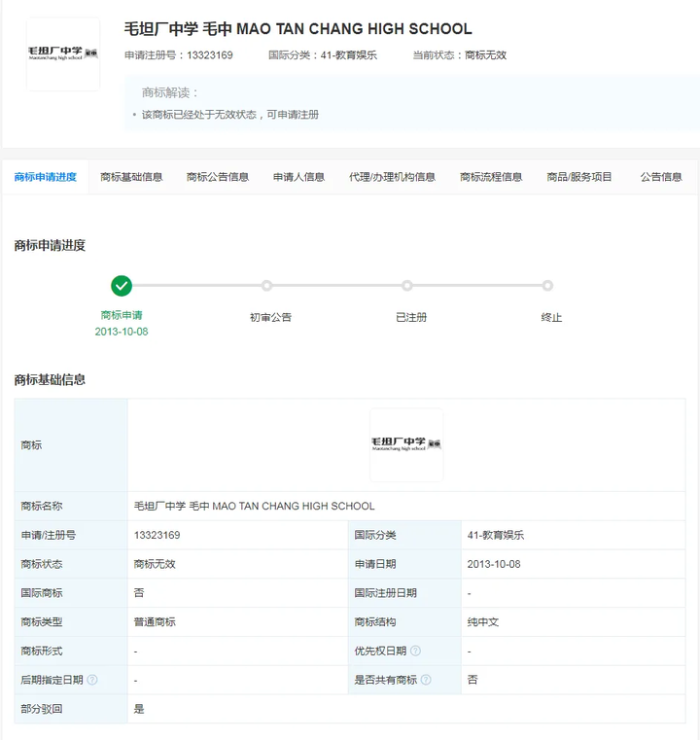
Task: Click the 终止 step label
Action: click(551, 318)
